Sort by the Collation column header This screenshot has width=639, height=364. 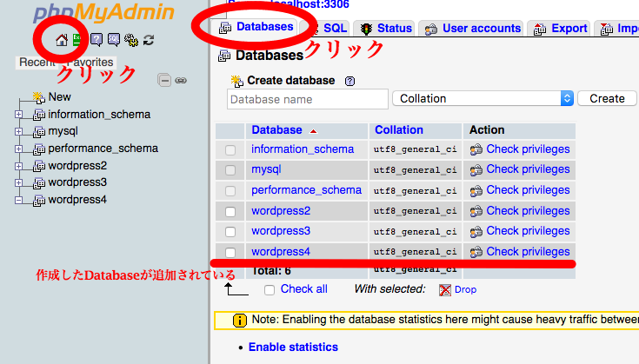398,130
